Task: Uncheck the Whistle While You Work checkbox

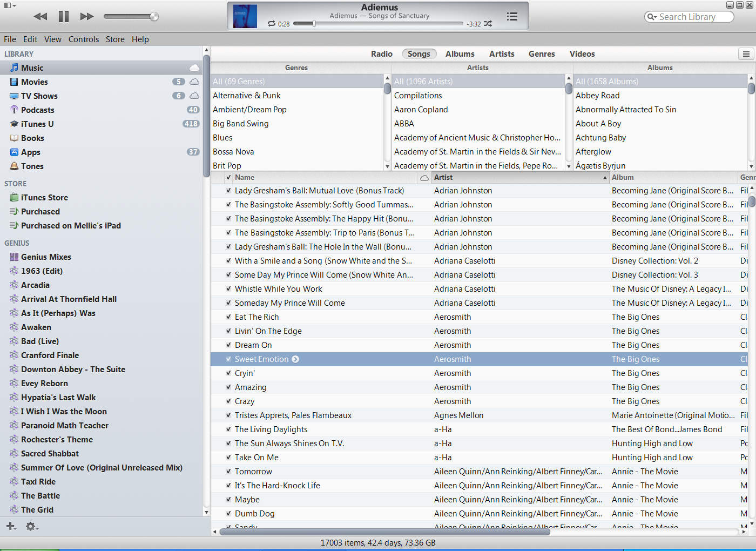Action: [228, 288]
